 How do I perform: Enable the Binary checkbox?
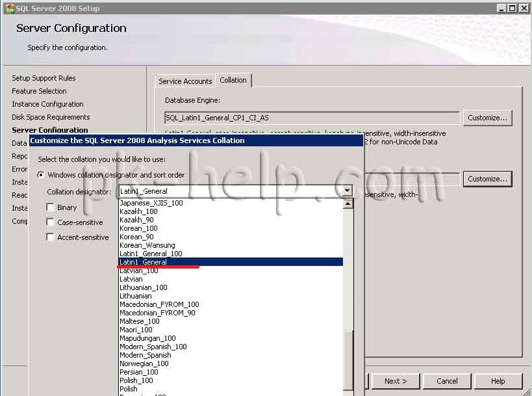[x=50, y=207]
